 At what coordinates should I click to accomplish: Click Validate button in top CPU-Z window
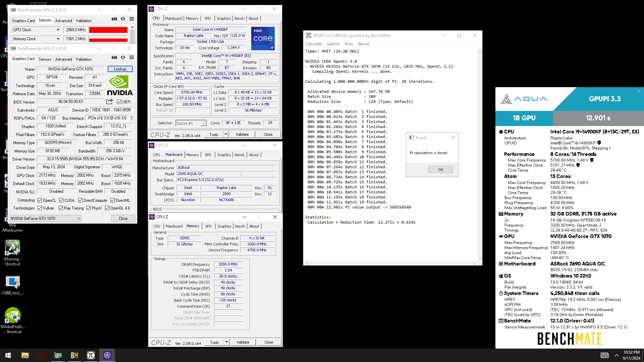(242, 134)
